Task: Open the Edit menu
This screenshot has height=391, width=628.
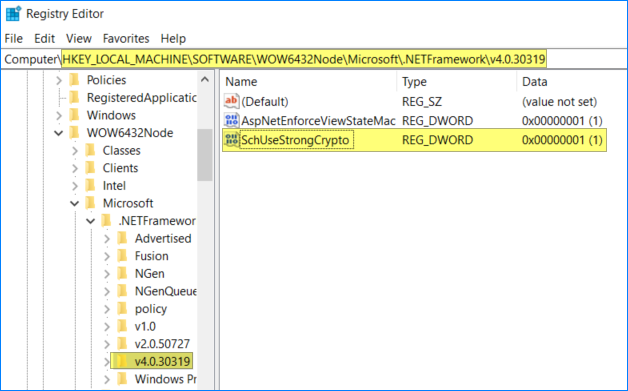Action: (44, 38)
